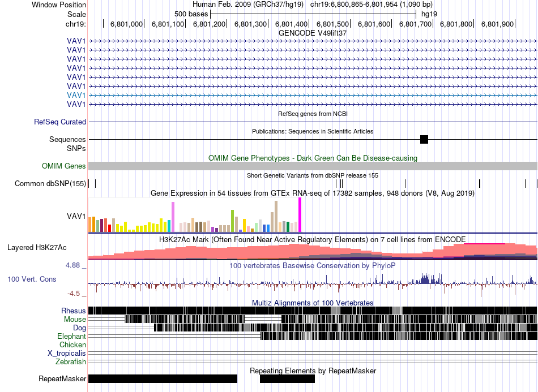Select the Chicken alignment row label
This screenshot has width=538, height=392.
click(x=72, y=344)
